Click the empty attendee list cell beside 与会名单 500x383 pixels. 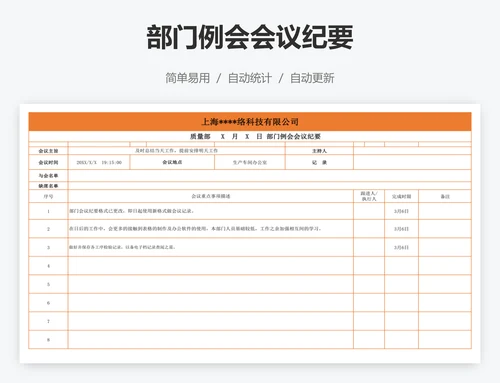[269, 176]
